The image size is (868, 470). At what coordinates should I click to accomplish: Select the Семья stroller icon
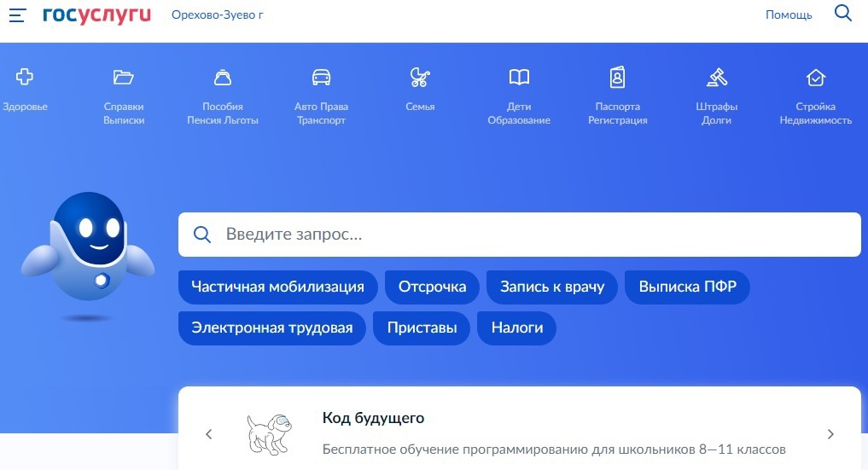(420, 77)
